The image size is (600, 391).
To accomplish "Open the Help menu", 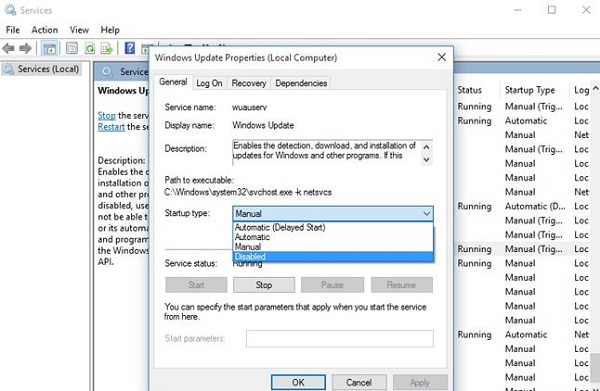I will point(110,30).
